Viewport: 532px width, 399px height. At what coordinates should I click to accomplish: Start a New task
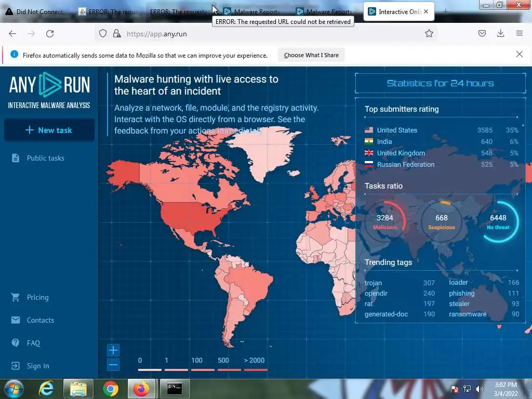[49, 130]
